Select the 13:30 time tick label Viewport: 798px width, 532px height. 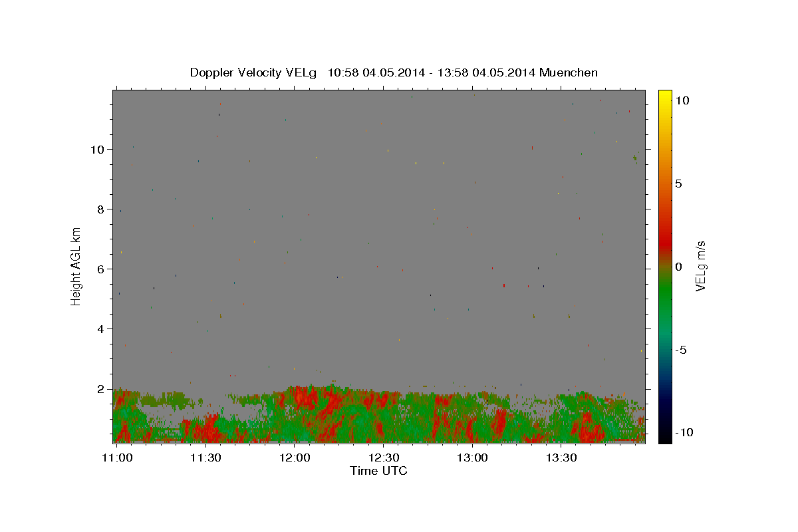(561, 458)
